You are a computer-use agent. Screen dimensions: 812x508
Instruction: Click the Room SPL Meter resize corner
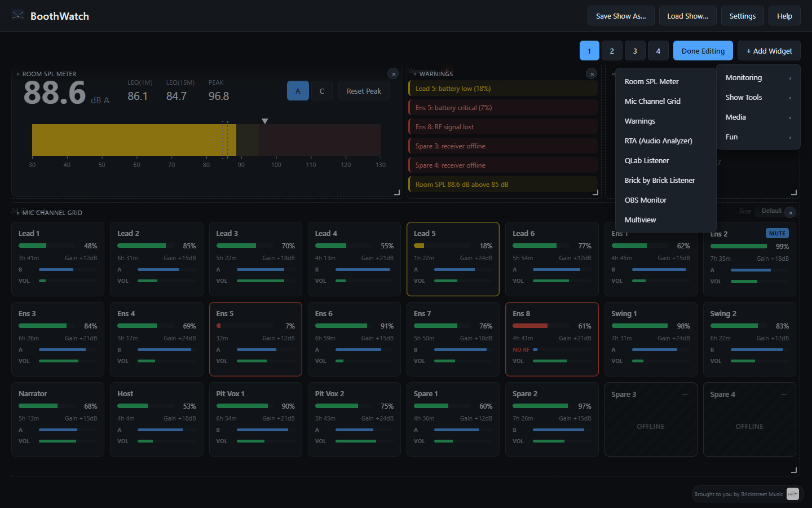pyautogui.click(x=396, y=192)
